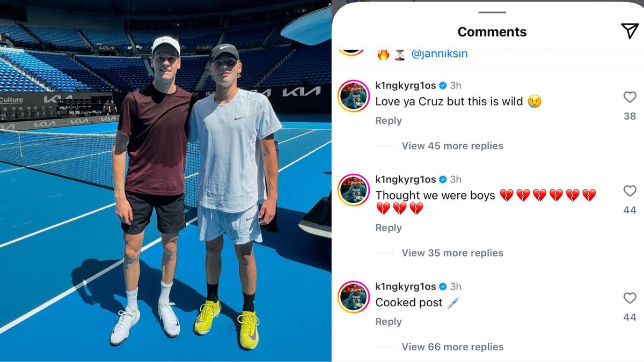Reply to the "Cooked post" comment

point(389,322)
